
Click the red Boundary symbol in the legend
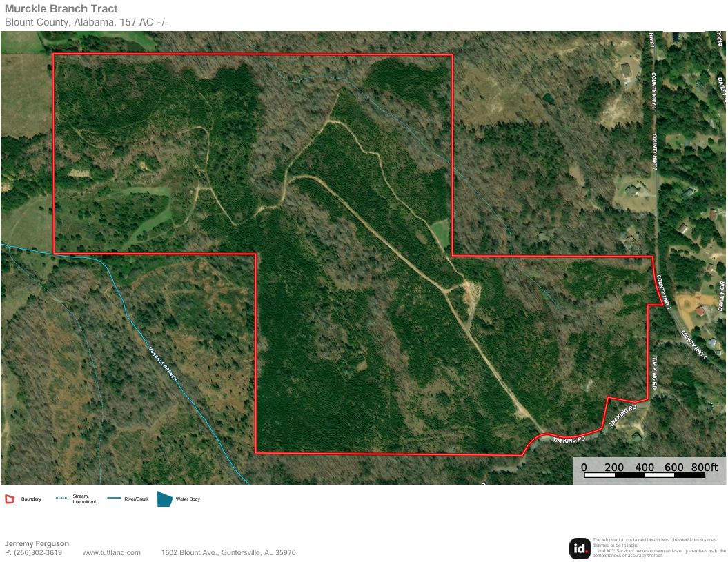tap(10, 499)
